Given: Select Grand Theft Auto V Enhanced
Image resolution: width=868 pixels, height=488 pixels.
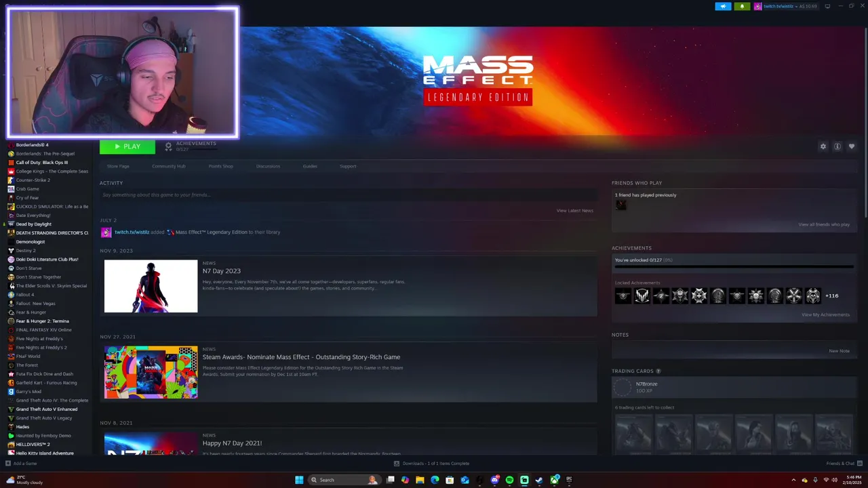Looking at the screenshot, I should [x=47, y=409].
